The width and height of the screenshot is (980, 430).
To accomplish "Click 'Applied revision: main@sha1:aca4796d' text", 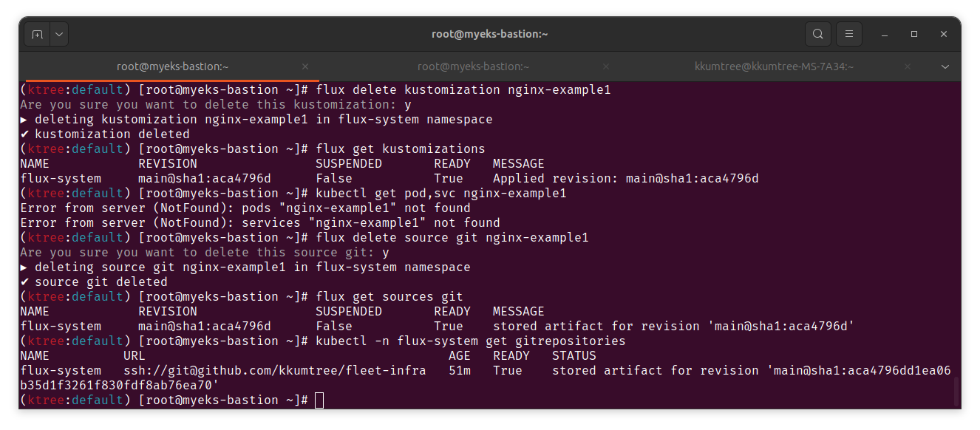I will [x=625, y=179].
